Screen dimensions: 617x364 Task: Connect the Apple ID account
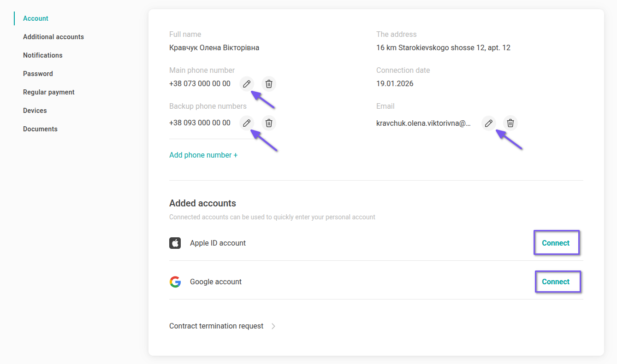(x=556, y=243)
